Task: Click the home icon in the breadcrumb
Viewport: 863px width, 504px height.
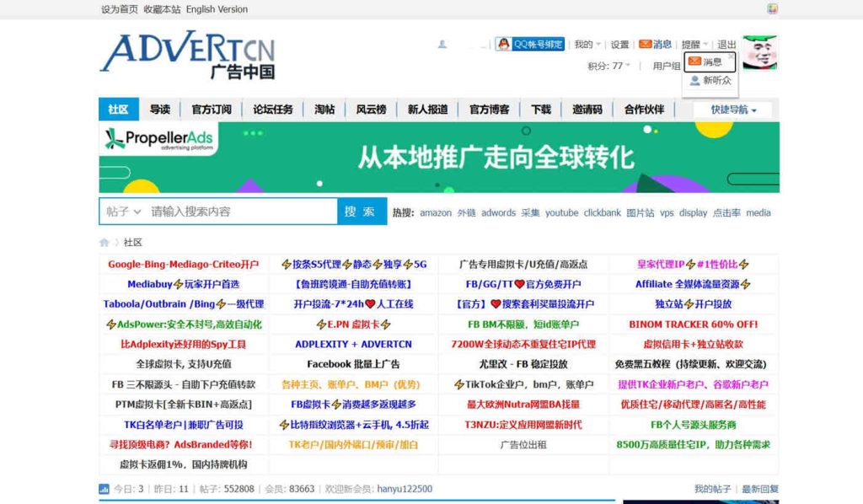Action: 105,240
